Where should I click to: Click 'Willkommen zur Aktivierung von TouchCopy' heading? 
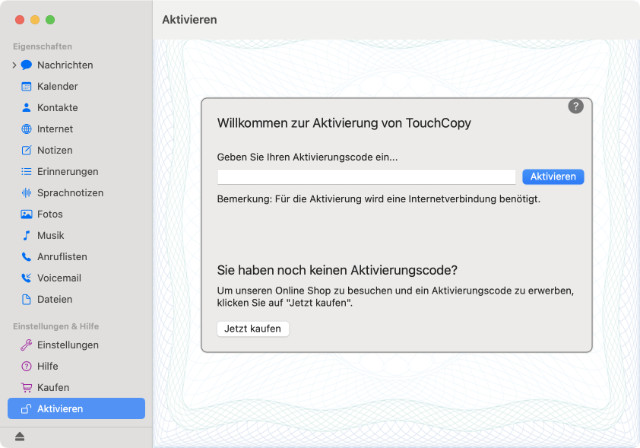point(344,123)
